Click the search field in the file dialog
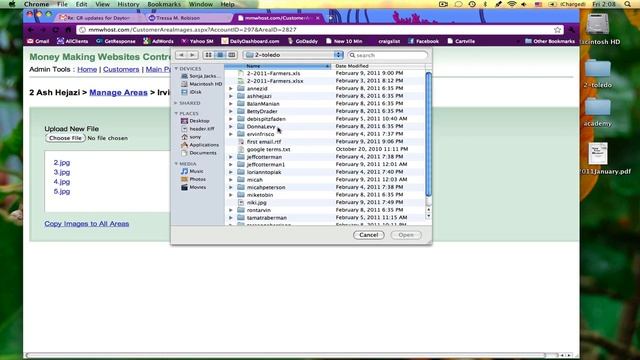Screen dimensions: 640x360 [x=388, y=55]
